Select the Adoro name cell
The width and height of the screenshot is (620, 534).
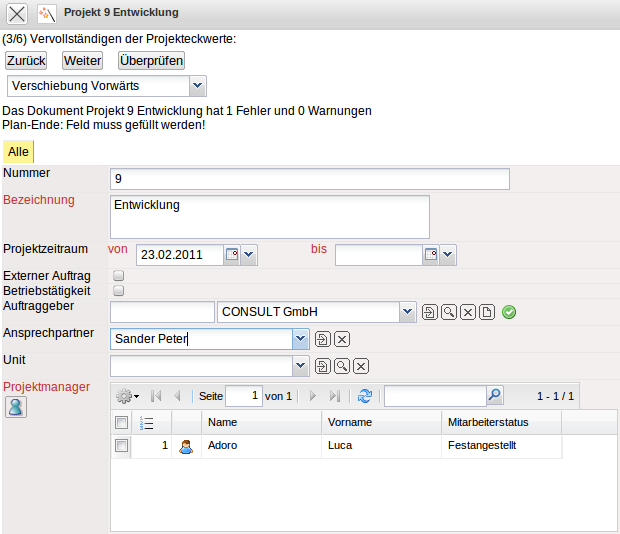pos(262,445)
